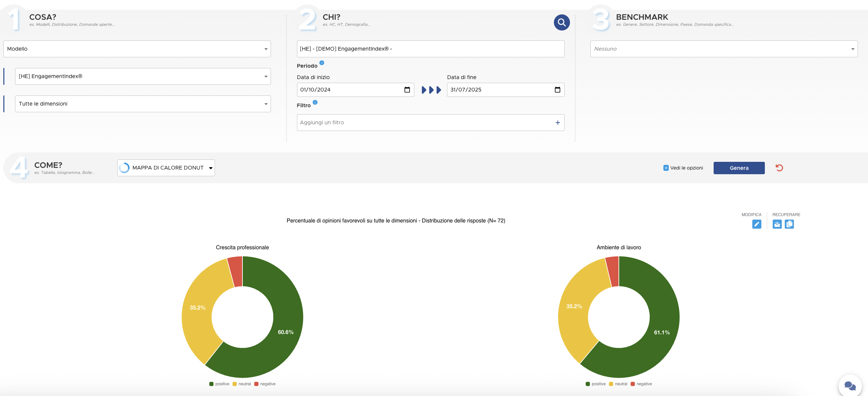Open the end date calendar picker
The image size is (868, 396).
557,90
